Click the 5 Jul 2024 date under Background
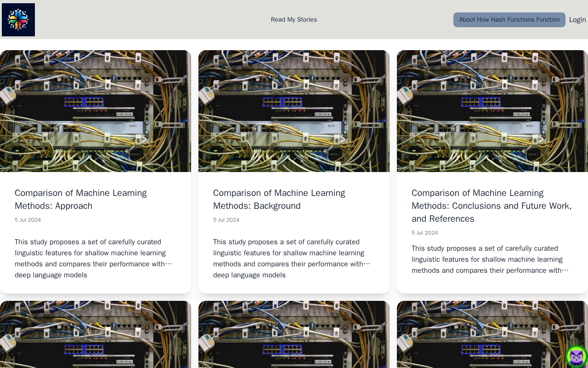This screenshot has height=368, width=588. coord(226,220)
